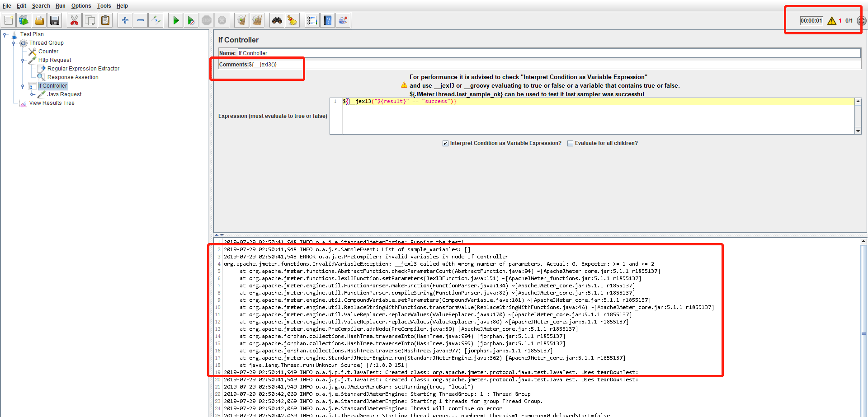Click the 0/1 active threads counter
This screenshot has height=417, width=868.
849,21
